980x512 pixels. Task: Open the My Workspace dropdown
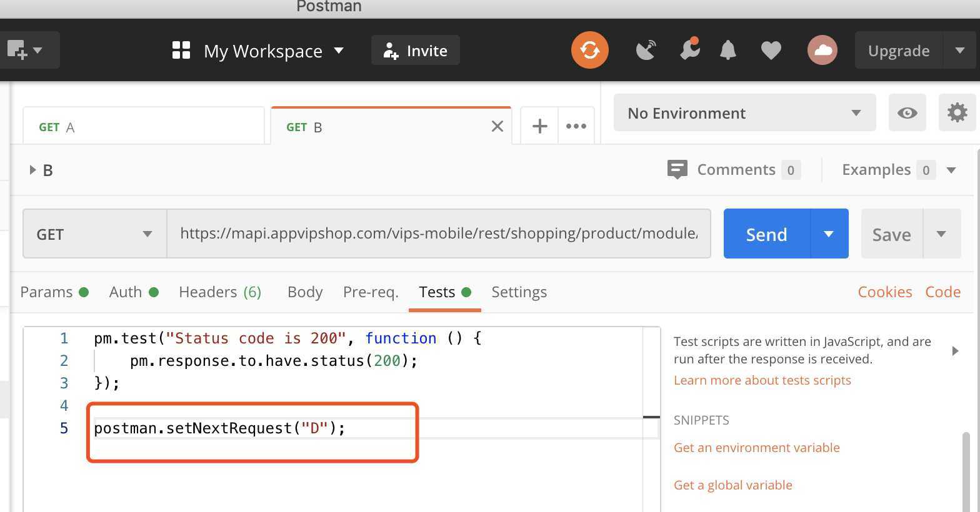(x=274, y=51)
